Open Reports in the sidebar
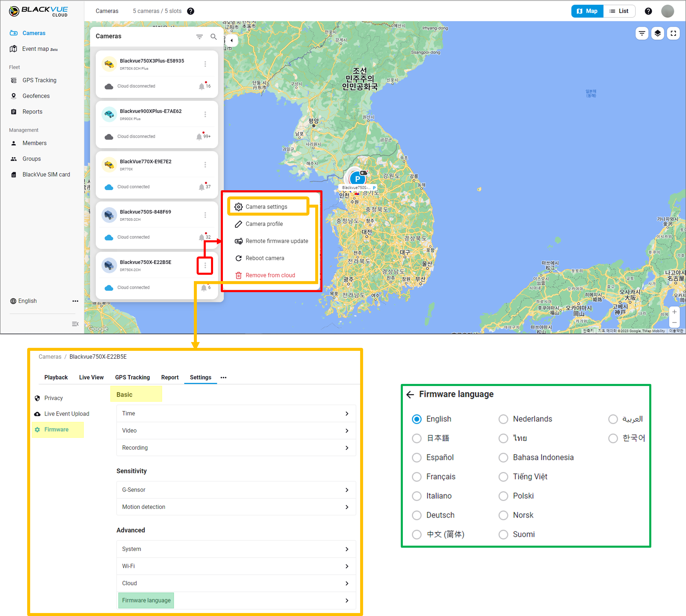Screen dimensions: 686x616 coord(32,112)
